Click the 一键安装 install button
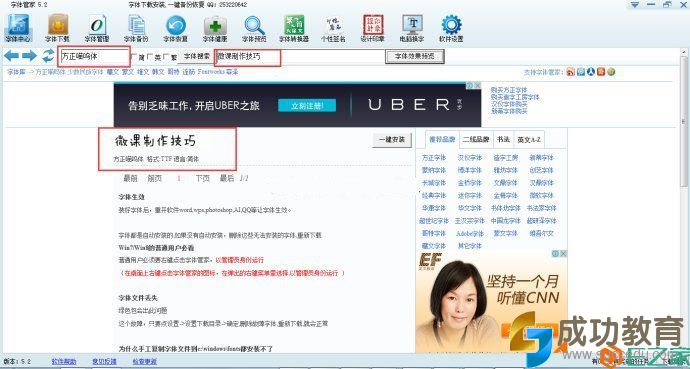The width and height of the screenshot is (690, 369). coord(392,140)
